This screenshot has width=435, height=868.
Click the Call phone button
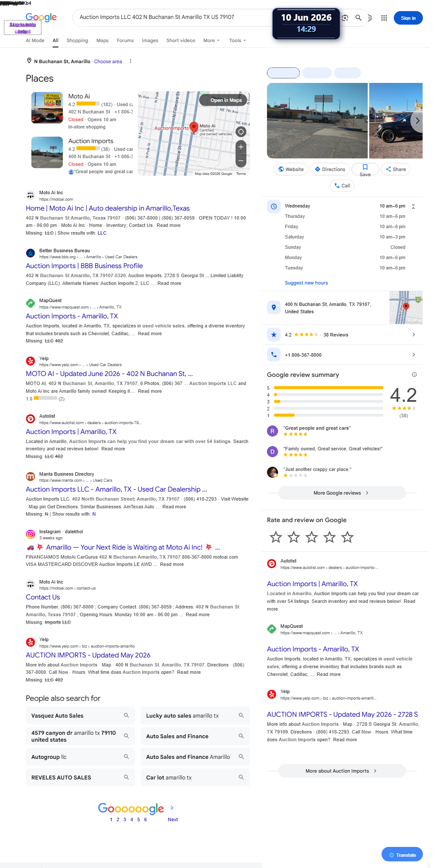(343, 186)
